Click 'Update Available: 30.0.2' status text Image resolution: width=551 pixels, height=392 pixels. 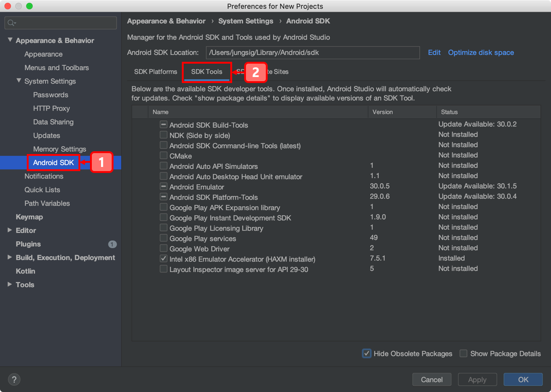pyautogui.click(x=478, y=124)
